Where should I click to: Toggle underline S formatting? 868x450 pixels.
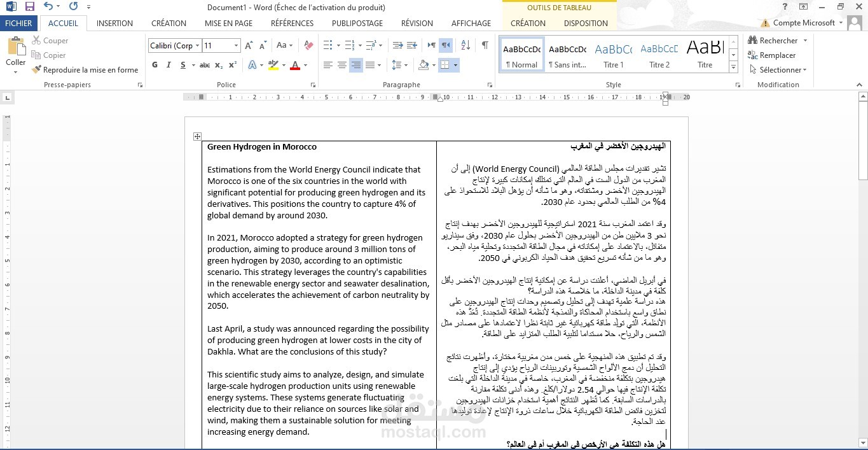pos(183,65)
